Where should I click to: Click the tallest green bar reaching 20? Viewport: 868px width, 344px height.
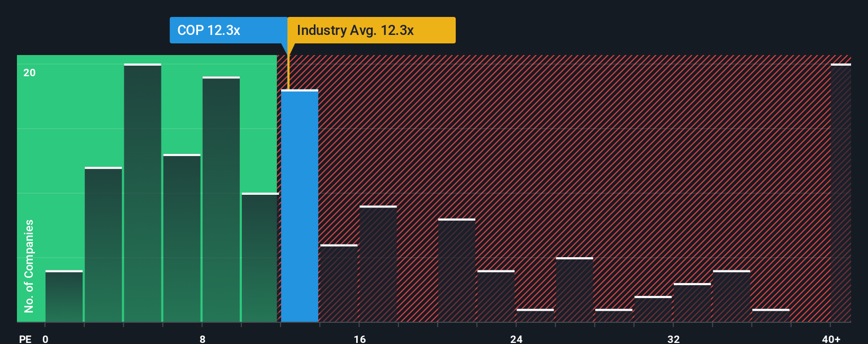(x=142, y=193)
